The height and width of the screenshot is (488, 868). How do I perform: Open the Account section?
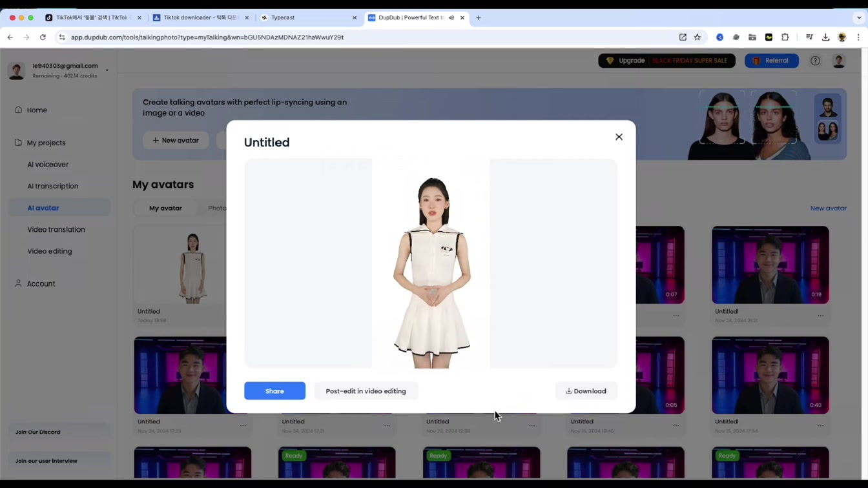tap(41, 284)
